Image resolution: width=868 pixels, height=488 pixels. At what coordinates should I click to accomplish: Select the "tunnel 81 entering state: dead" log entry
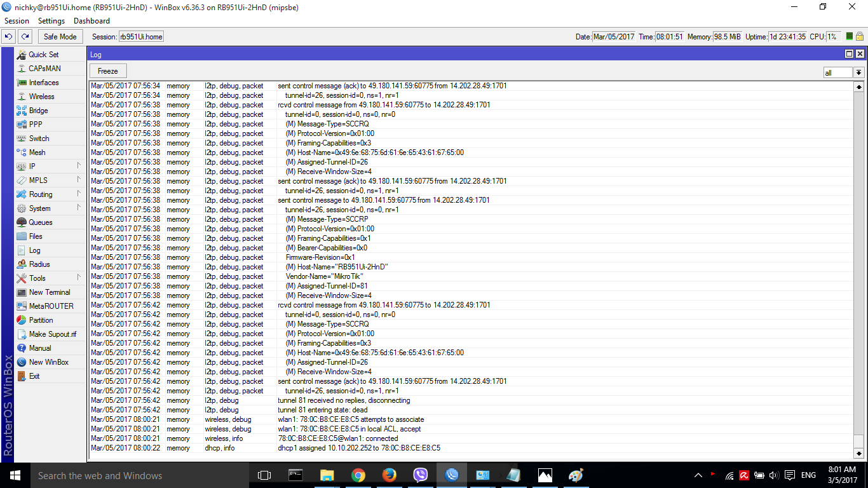(x=471, y=410)
